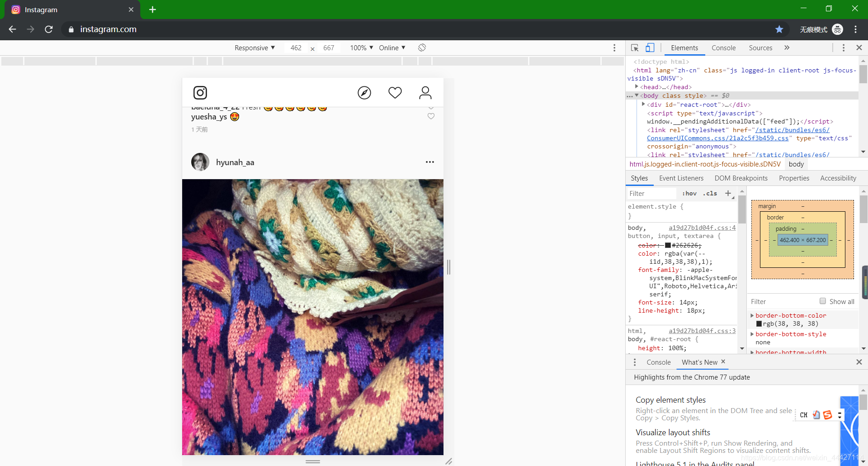The image size is (868, 466).
Task: Select the body breadcrumb item
Action: [x=796, y=164]
